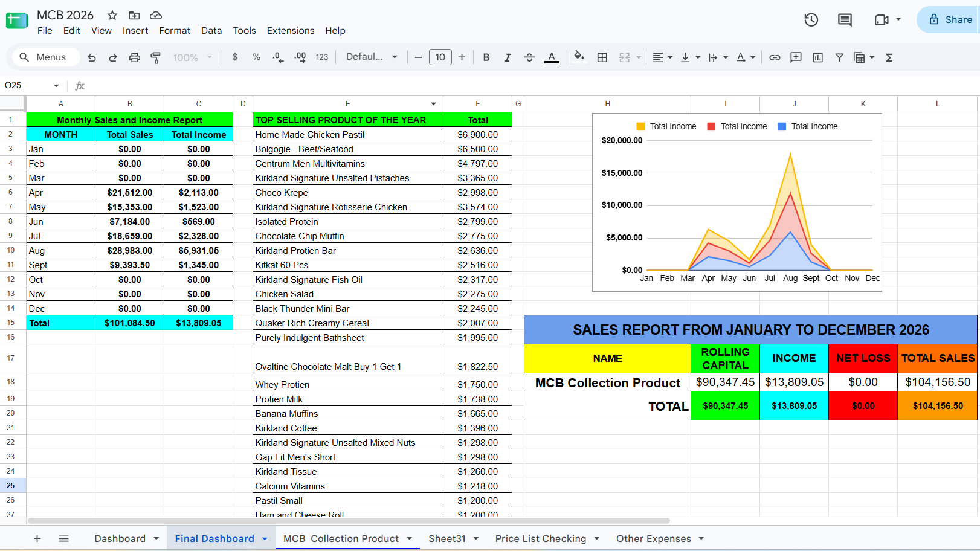This screenshot has width=980, height=551.
Task: Select the paint format tool
Action: point(155,57)
